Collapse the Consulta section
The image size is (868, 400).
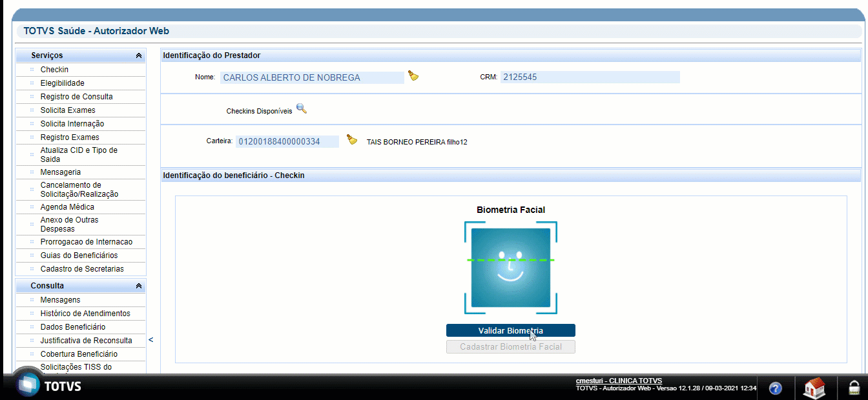coord(139,286)
